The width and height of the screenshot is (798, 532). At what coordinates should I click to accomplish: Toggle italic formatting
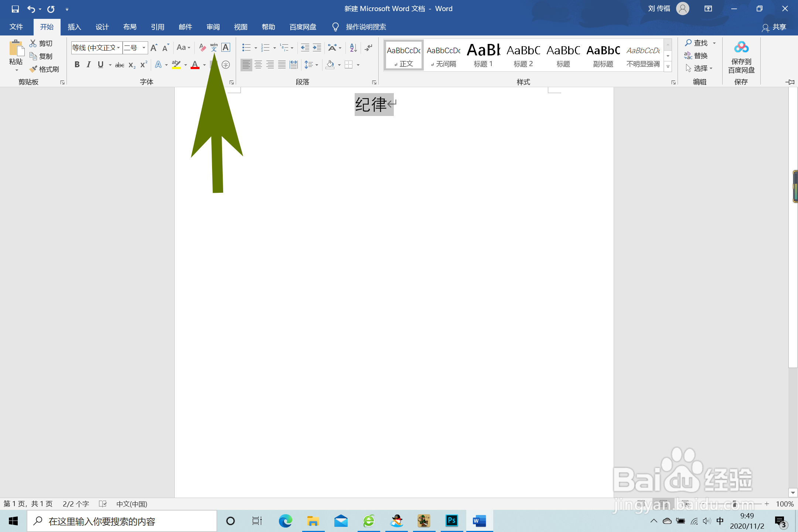tap(89, 65)
